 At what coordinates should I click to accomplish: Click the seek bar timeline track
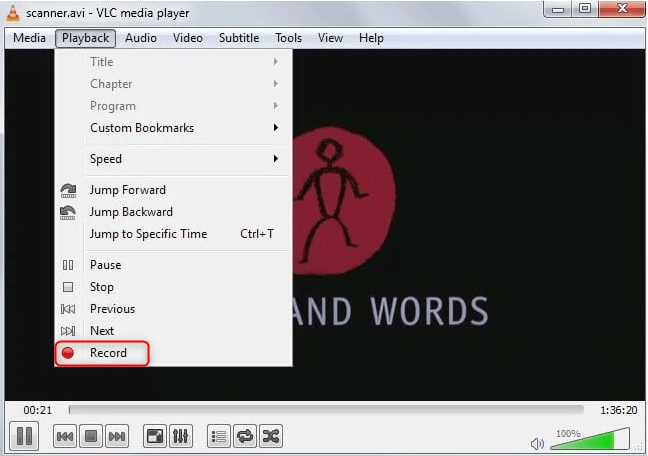[325, 410]
